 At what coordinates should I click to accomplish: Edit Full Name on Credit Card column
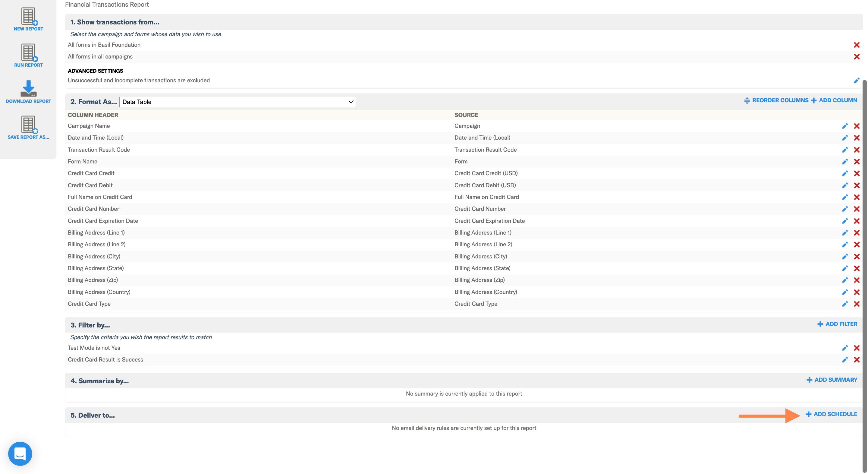click(x=845, y=197)
